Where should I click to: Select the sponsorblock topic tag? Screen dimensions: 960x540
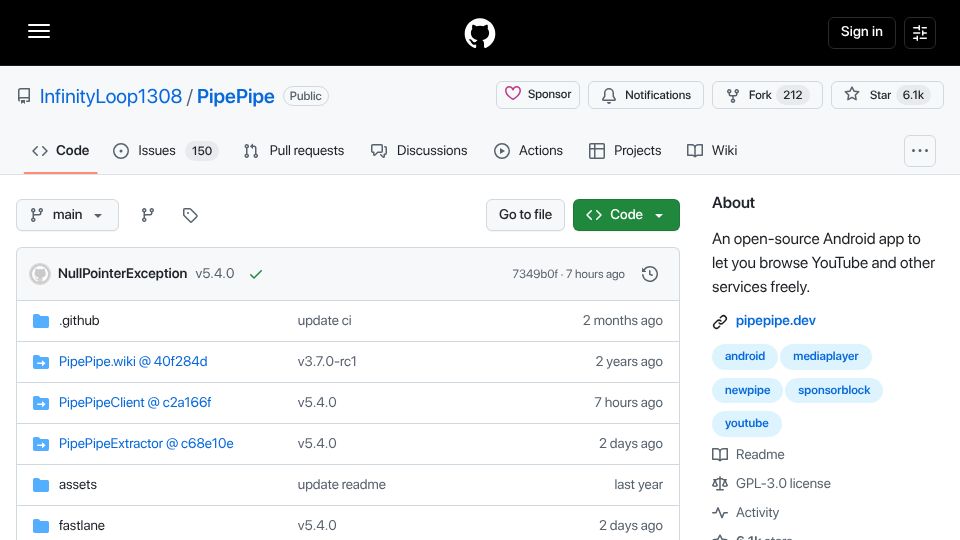pos(834,390)
